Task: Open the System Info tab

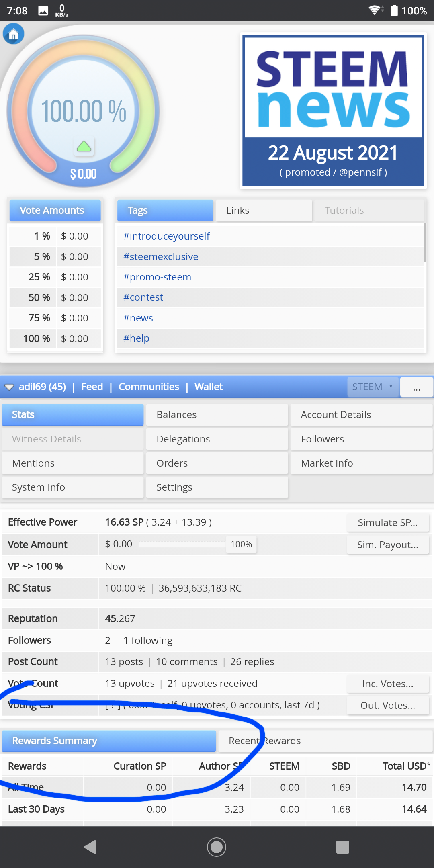Action: click(73, 487)
